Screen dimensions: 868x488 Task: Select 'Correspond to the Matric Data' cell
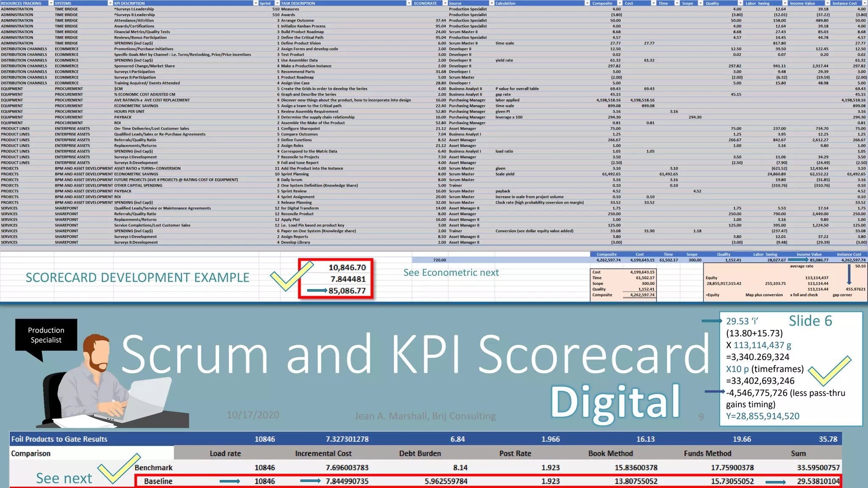coord(309,151)
